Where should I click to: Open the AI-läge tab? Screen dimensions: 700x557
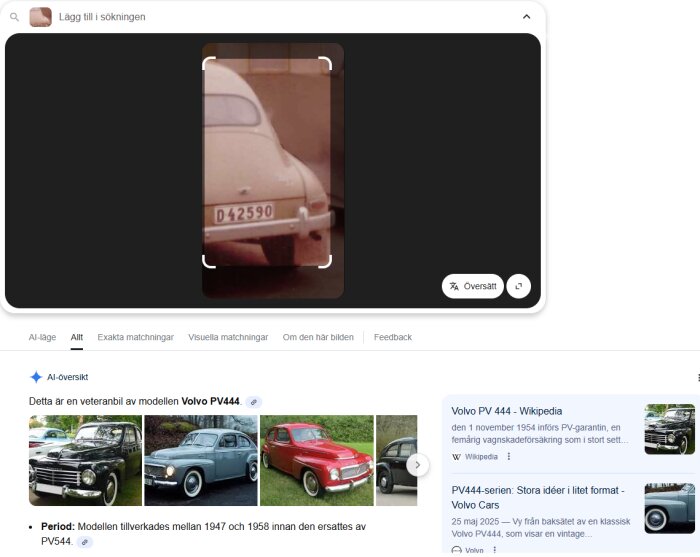coord(42,337)
